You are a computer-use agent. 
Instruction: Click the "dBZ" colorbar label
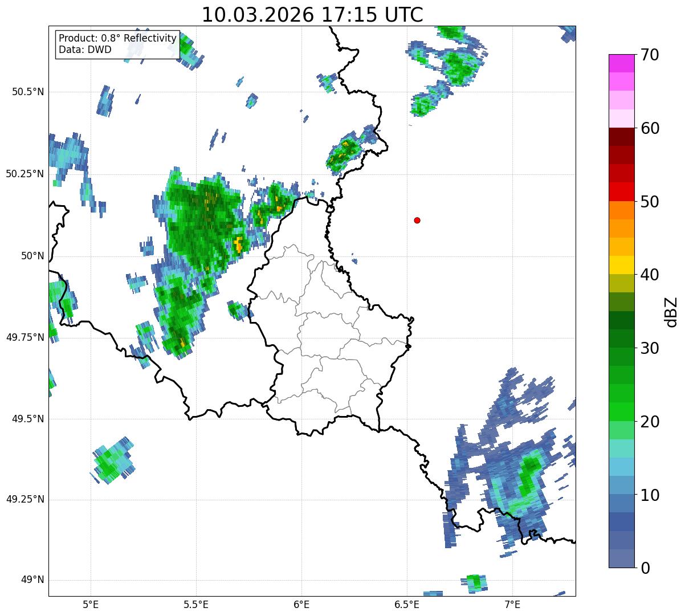(x=671, y=311)
